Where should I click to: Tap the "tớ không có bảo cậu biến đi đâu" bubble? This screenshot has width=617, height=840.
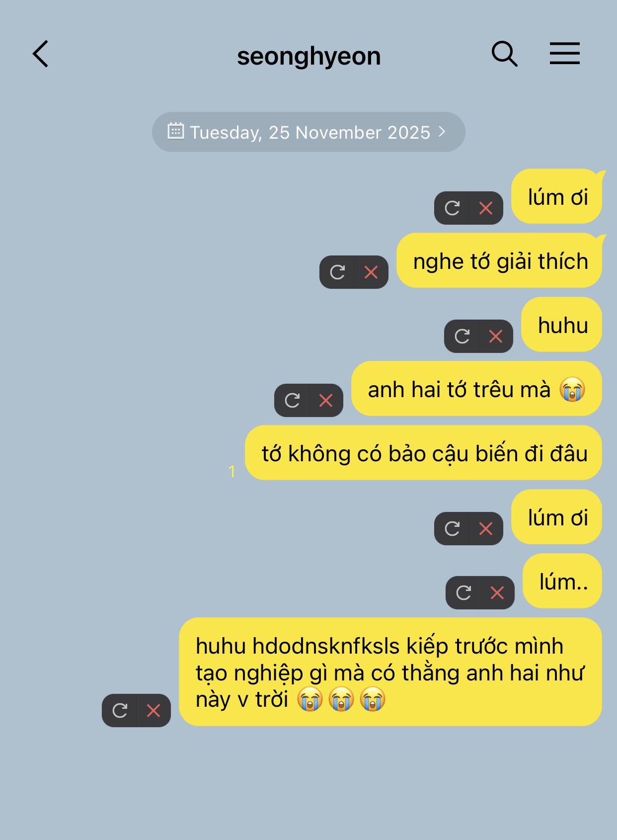(423, 453)
